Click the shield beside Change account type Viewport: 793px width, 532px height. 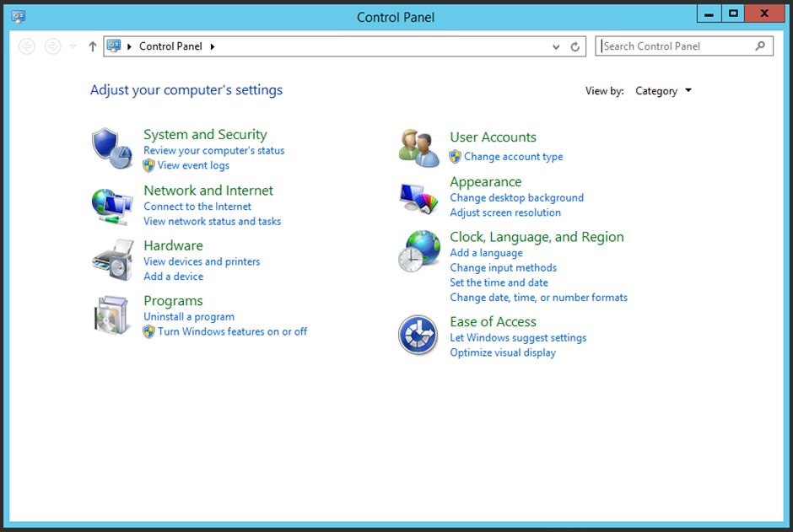(x=456, y=157)
